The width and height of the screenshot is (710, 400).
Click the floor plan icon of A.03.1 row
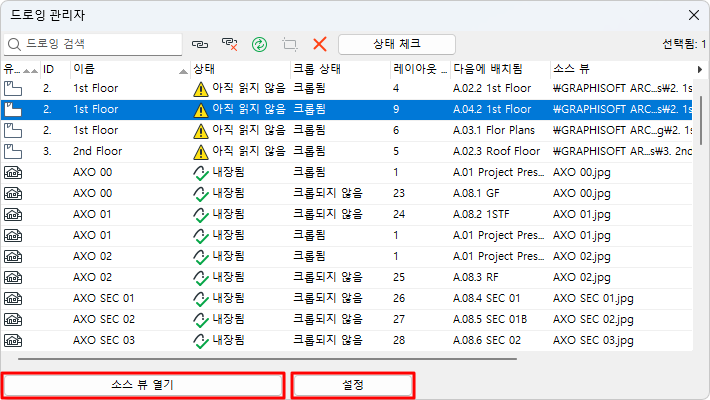tap(13, 130)
